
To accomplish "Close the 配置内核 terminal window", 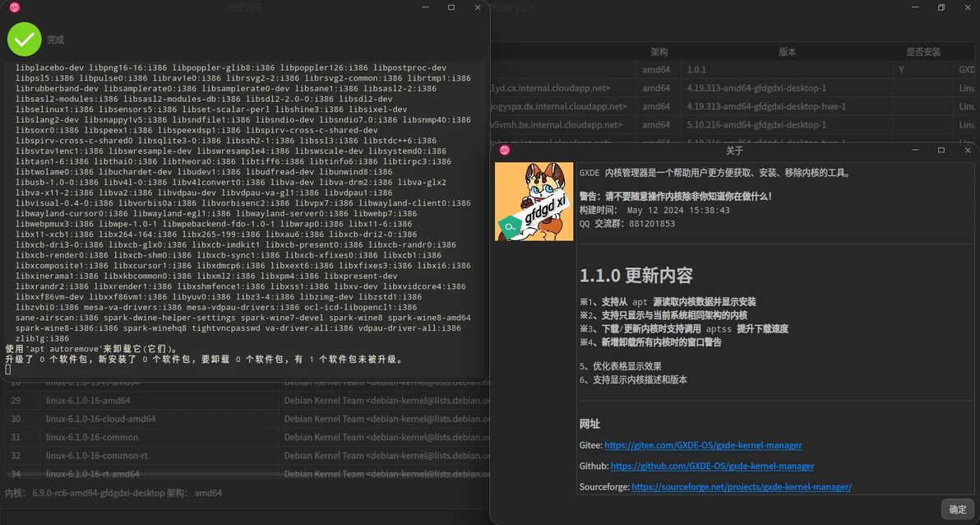I will [x=478, y=7].
